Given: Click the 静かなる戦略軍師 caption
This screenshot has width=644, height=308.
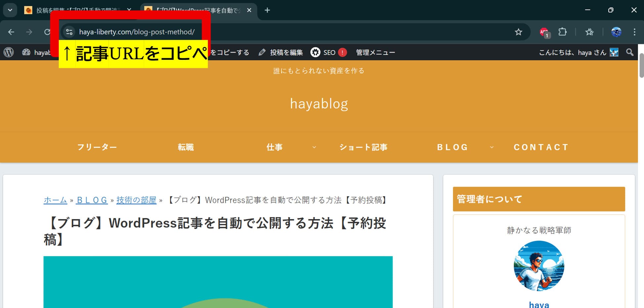Looking at the screenshot, I should [539, 230].
